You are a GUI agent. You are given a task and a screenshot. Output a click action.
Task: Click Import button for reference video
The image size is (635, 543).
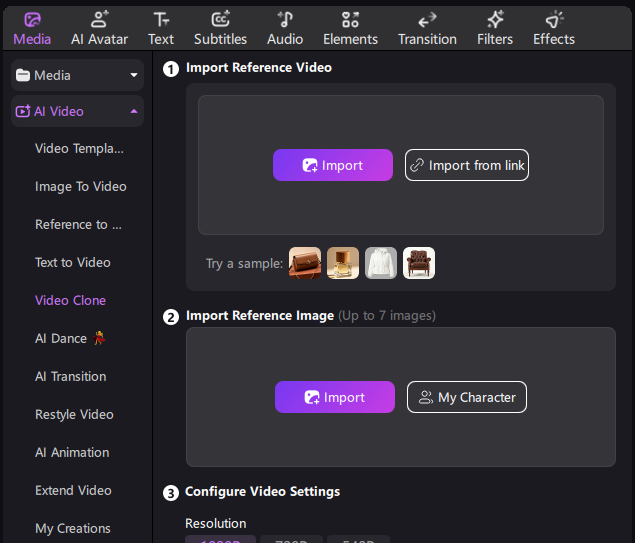tap(333, 165)
